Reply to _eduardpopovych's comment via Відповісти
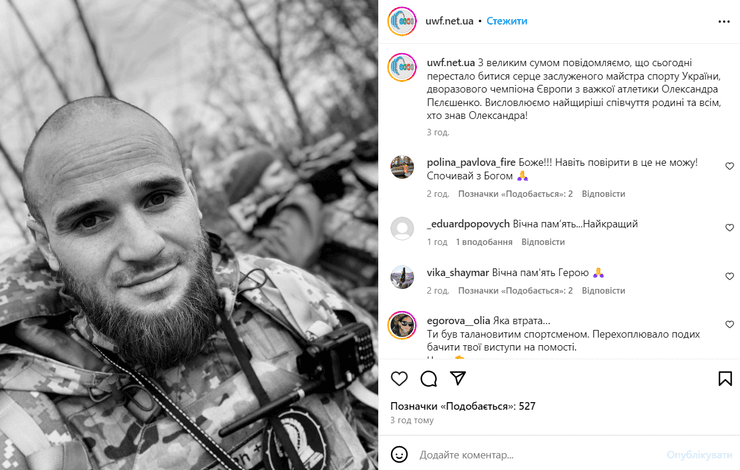 pyautogui.click(x=543, y=242)
